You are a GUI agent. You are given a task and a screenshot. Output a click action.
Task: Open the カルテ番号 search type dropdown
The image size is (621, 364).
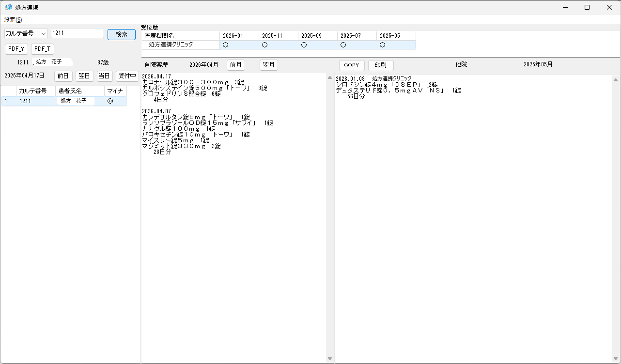[x=26, y=34]
